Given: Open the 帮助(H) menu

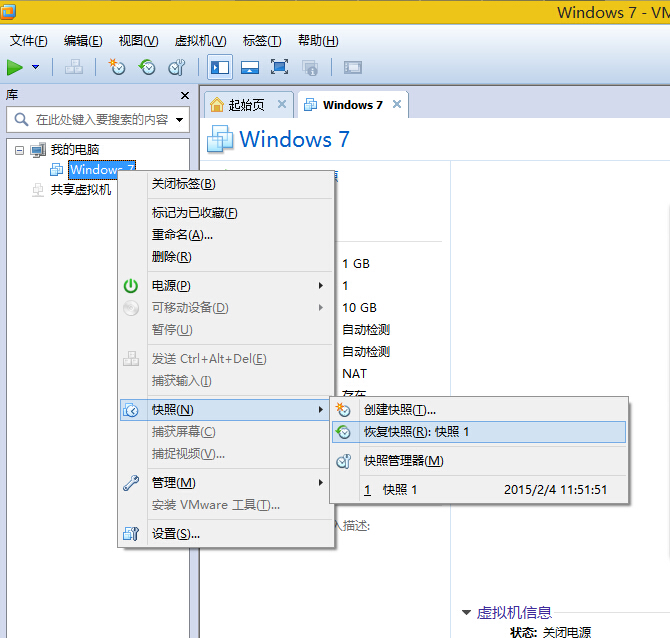Looking at the screenshot, I should point(318,41).
